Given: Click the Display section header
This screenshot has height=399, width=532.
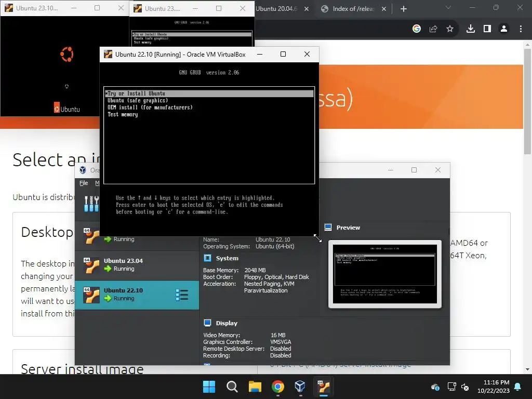Looking at the screenshot, I should (227, 323).
